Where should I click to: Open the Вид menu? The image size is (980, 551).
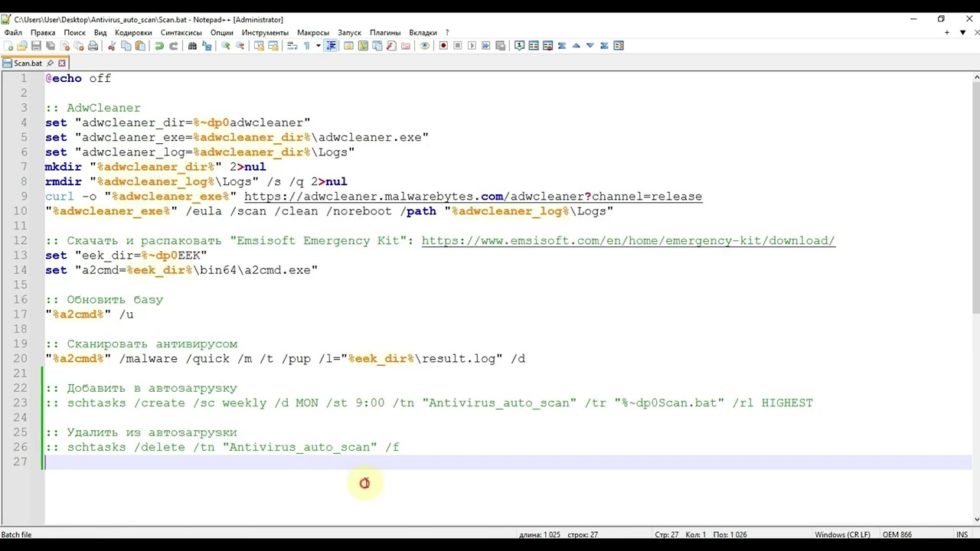(100, 33)
